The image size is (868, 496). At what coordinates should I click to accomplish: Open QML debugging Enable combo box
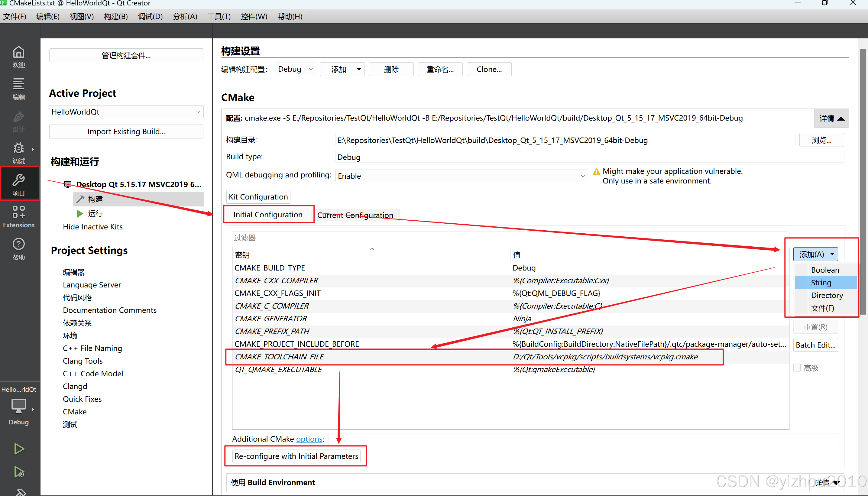tap(462, 176)
